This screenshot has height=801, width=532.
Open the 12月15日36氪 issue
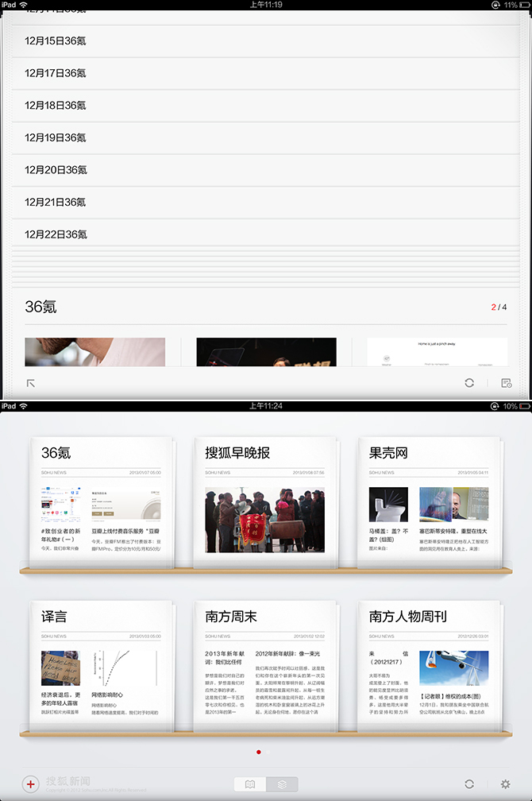265,41
